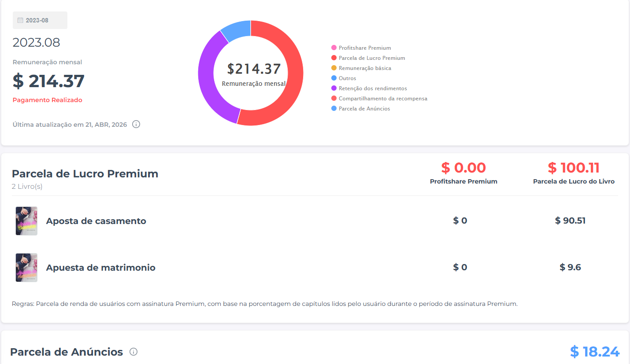Image resolution: width=630 pixels, height=364 pixels.
Task: Open the info icon next to Parcela de Anúncios heading
Action: [133, 352]
